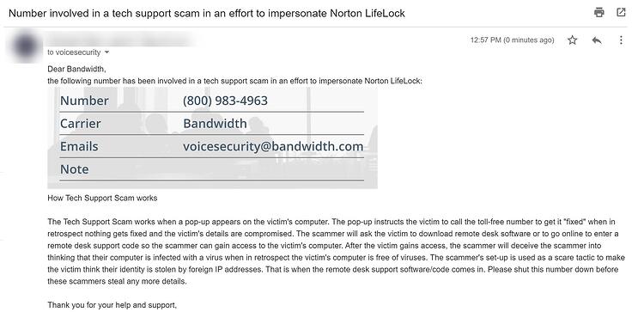This screenshot has height=312, width=644.
Task: Click the blurred sender avatar
Action: pyautogui.click(x=26, y=46)
